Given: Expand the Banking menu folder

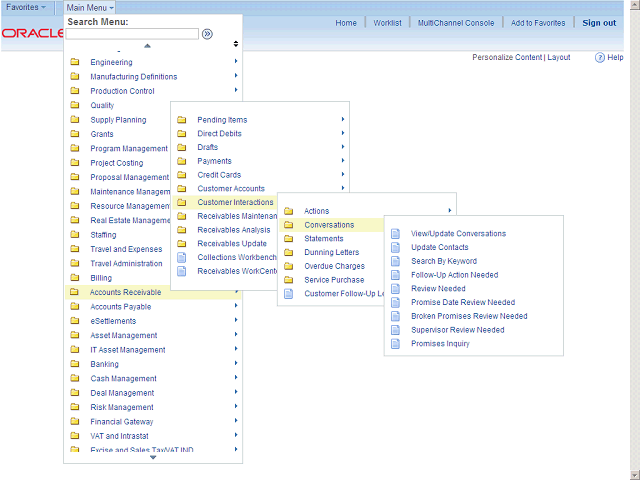Looking at the screenshot, I should [104, 364].
